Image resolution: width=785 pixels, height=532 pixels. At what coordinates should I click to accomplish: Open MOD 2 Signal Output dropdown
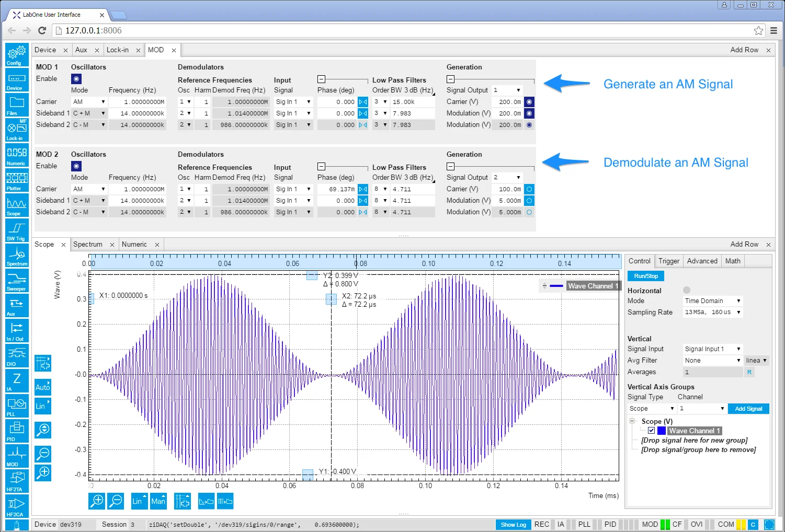[x=507, y=178]
